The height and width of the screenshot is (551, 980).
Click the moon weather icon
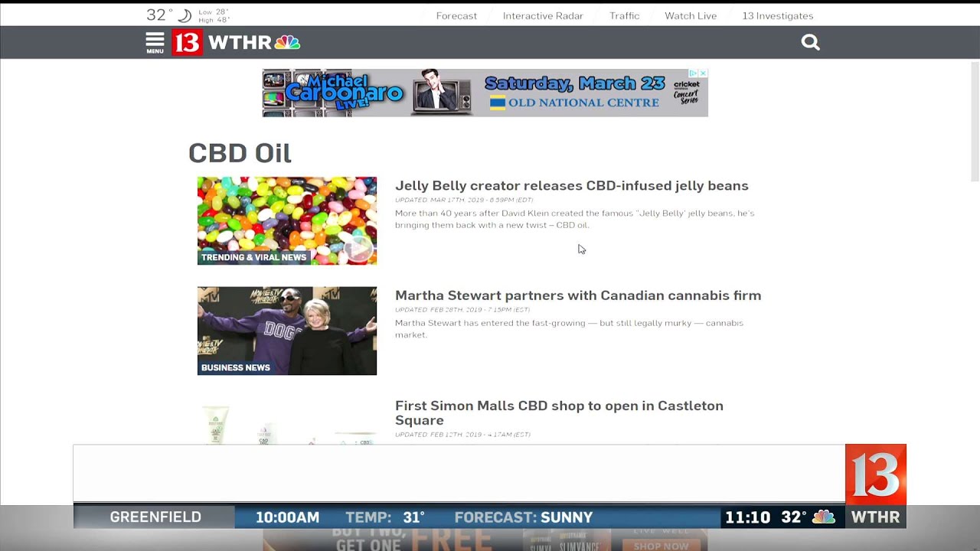(x=184, y=15)
